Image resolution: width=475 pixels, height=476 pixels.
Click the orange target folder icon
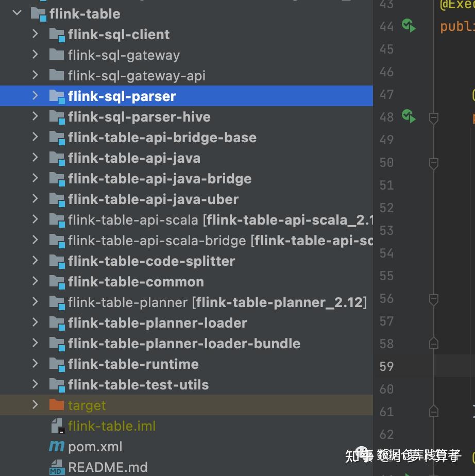(57, 405)
